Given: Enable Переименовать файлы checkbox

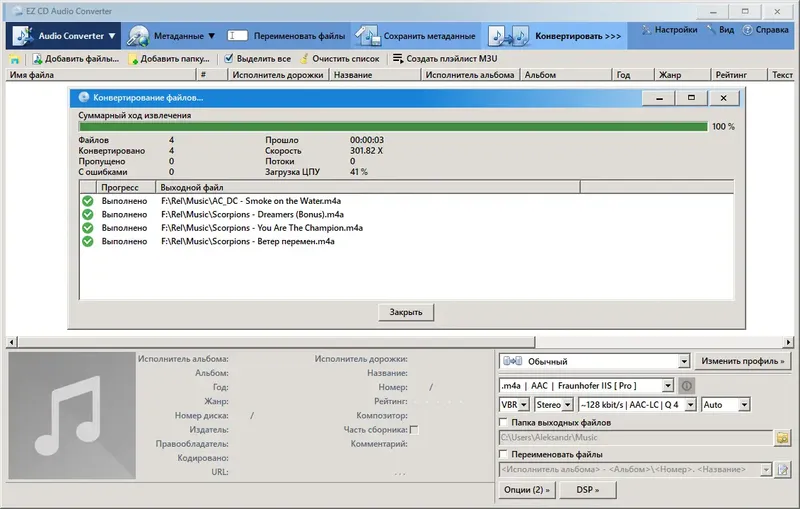Looking at the screenshot, I should pyautogui.click(x=504, y=454).
